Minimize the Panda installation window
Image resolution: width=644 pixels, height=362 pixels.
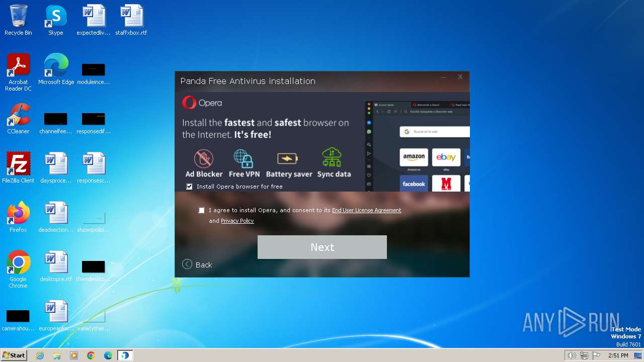pyautogui.click(x=444, y=77)
